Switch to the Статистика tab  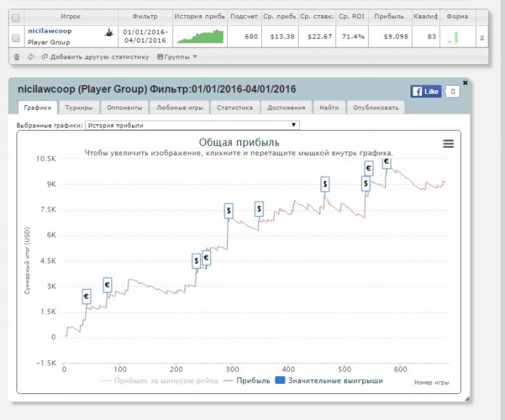234,108
